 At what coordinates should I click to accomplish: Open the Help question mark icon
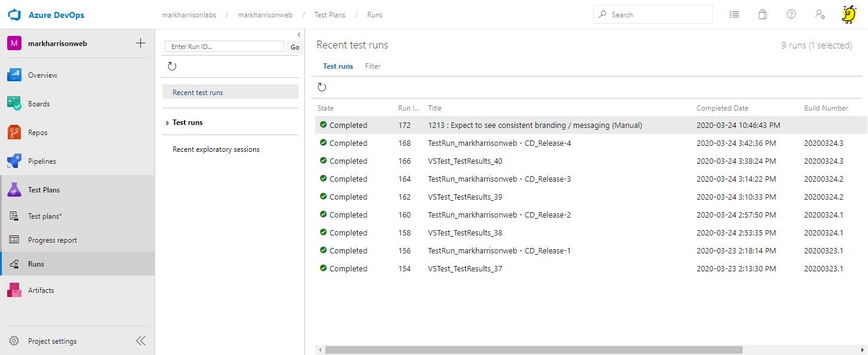point(791,14)
